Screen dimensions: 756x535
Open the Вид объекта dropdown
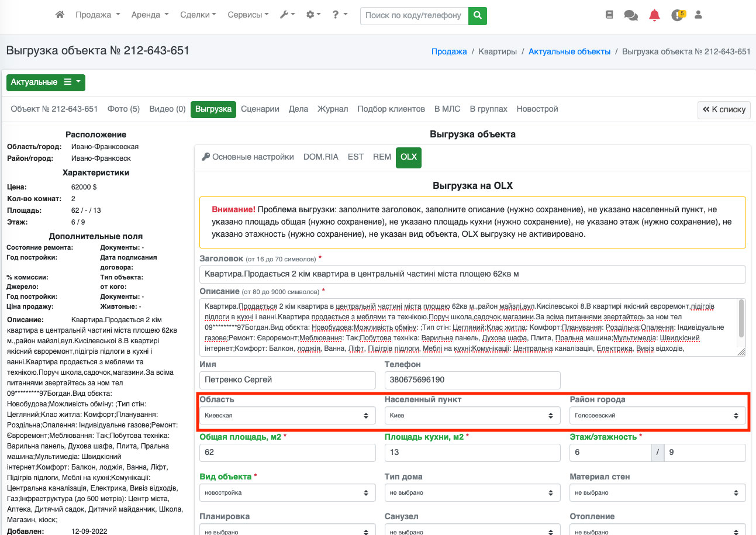click(287, 493)
